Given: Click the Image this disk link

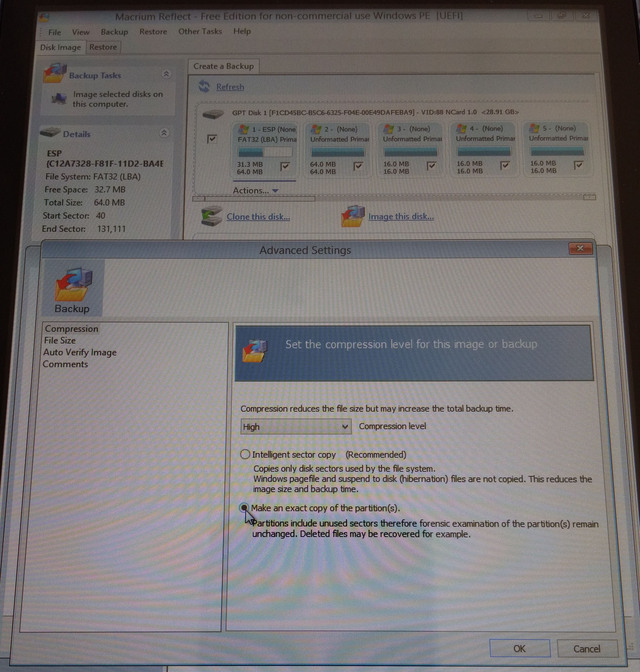Looking at the screenshot, I should (x=401, y=216).
